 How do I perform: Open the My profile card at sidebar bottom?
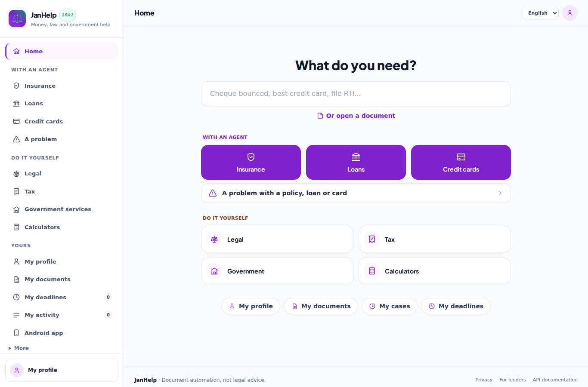(62, 370)
